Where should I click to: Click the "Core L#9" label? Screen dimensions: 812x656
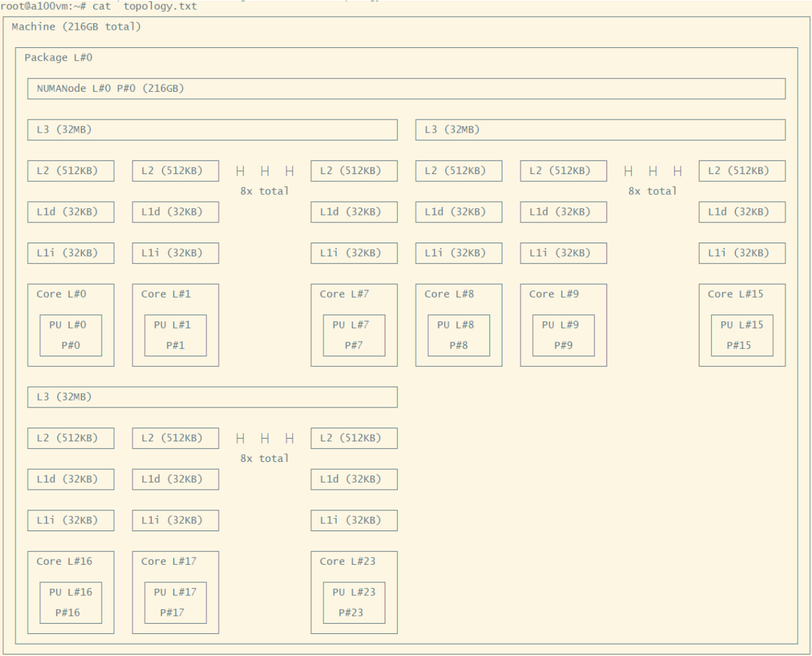click(554, 294)
